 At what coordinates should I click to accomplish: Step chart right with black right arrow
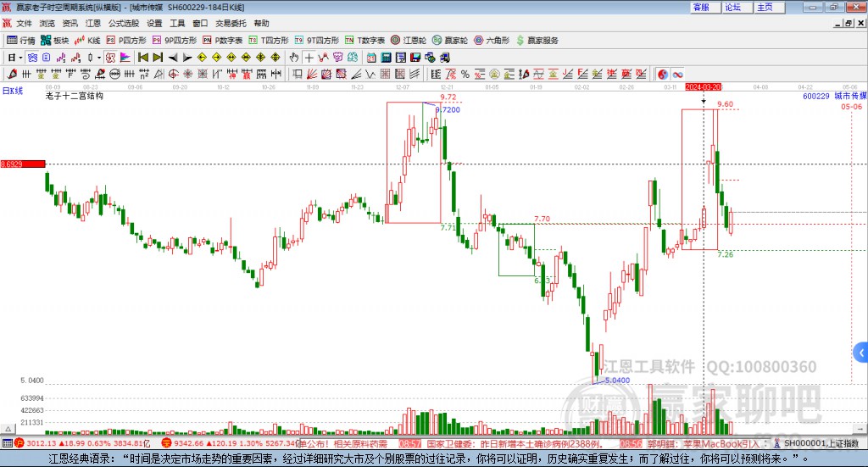[187, 58]
